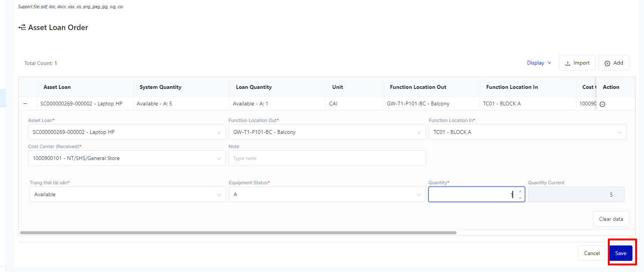Collapse the Laptop HP row details

(x=25, y=103)
